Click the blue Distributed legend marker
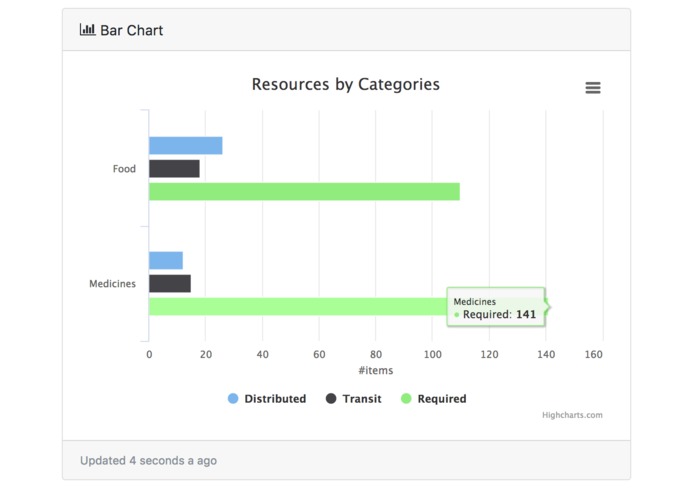The height and width of the screenshot is (494, 695). tap(233, 399)
